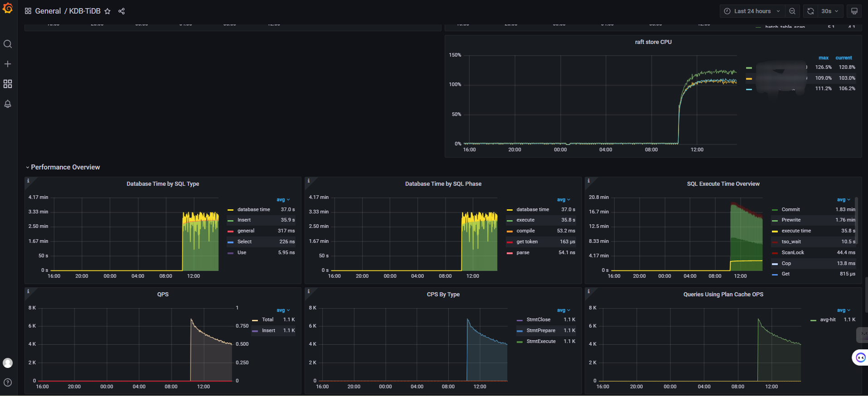
Task: Open the raft store CPU panel menu
Action: tap(653, 42)
